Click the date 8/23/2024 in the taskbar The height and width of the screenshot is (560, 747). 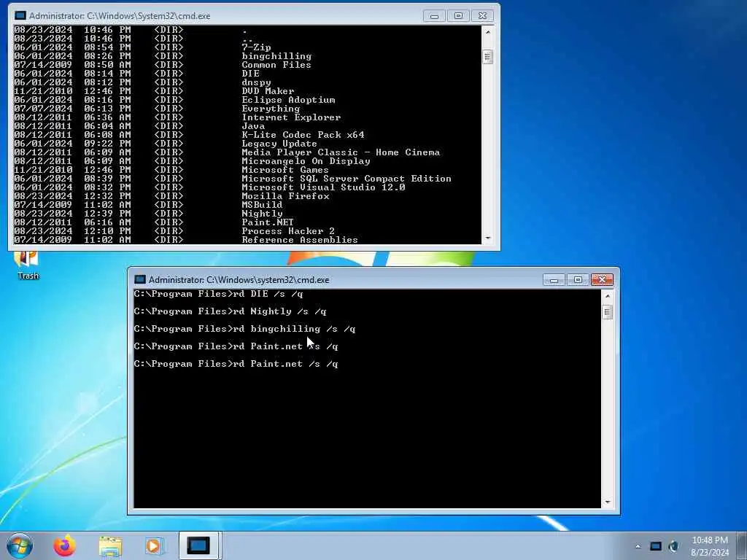[x=710, y=553]
